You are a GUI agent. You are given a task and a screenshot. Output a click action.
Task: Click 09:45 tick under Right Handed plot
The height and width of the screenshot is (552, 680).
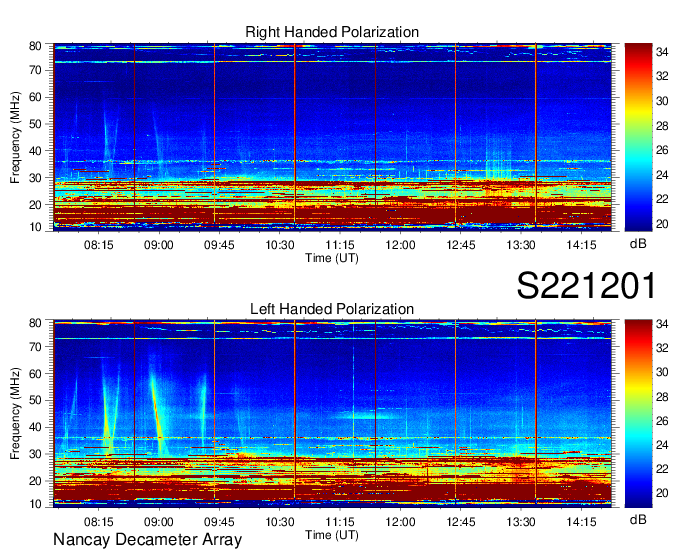click(219, 245)
